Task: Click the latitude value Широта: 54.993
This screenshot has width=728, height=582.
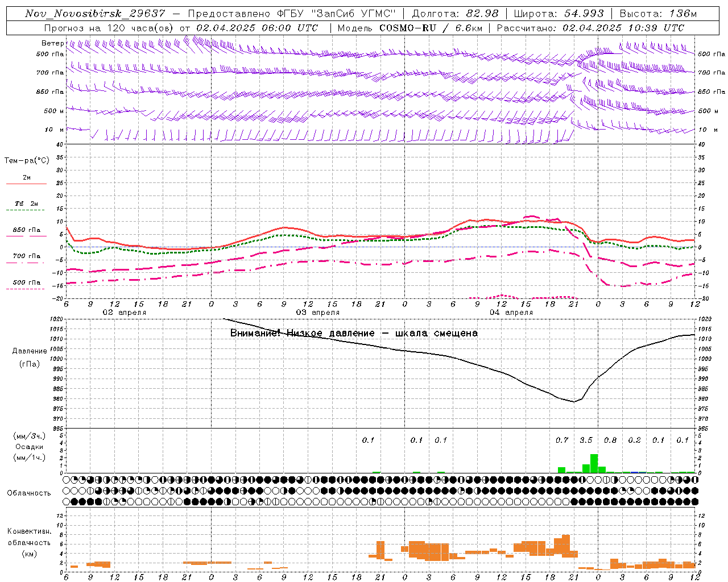Action: point(559,14)
